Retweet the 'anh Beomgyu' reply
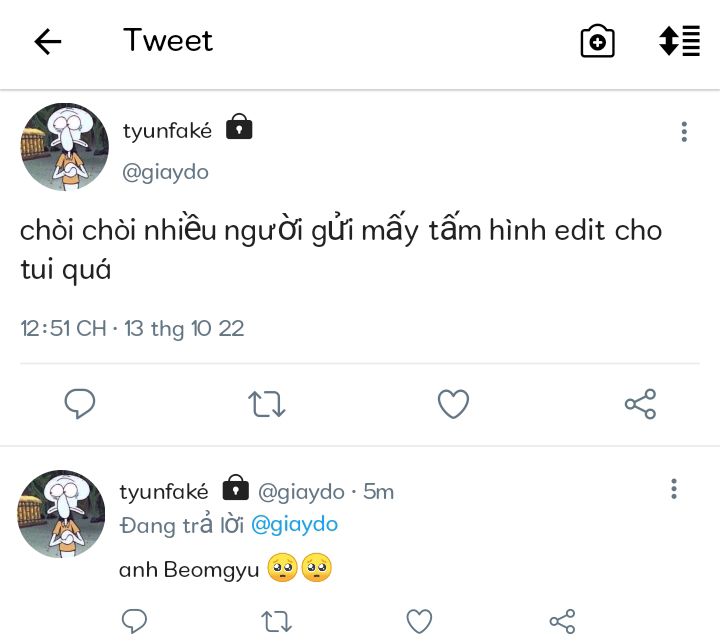Viewport: 720px width, 641px height. click(x=275, y=622)
